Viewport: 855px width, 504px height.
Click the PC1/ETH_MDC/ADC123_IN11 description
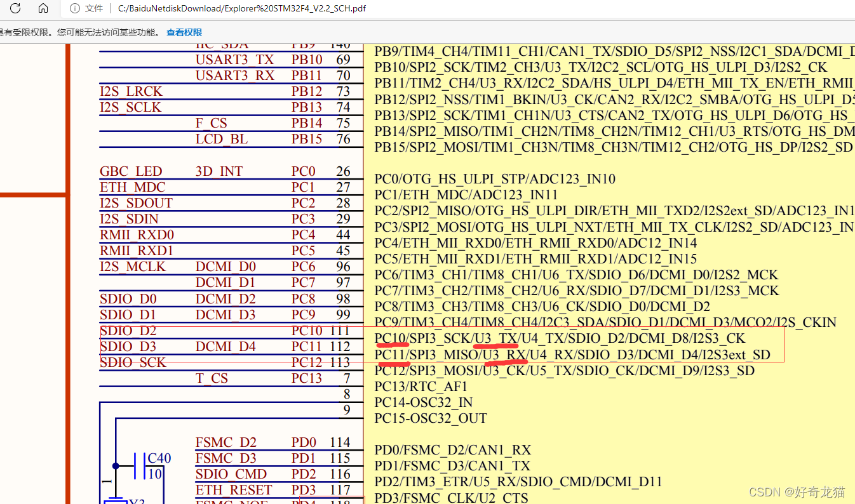pyautogui.click(x=466, y=196)
